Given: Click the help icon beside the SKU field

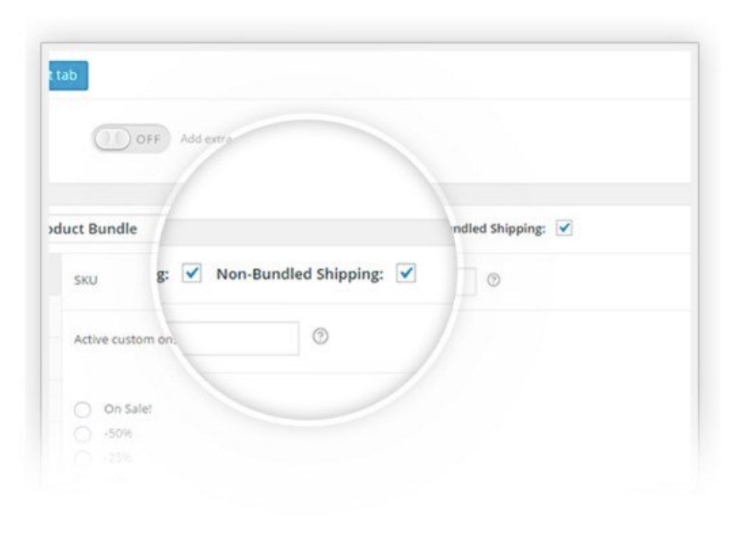Looking at the screenshot, I should tap(492, 277).
